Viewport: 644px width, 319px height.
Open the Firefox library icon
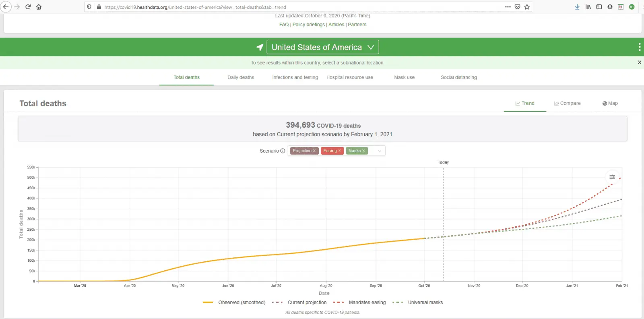(588, 7)
